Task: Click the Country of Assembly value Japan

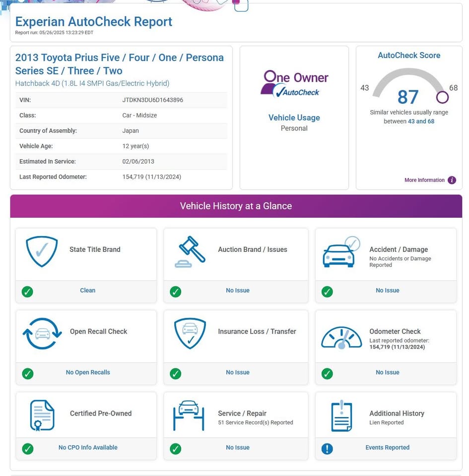Action: point(131,130)
